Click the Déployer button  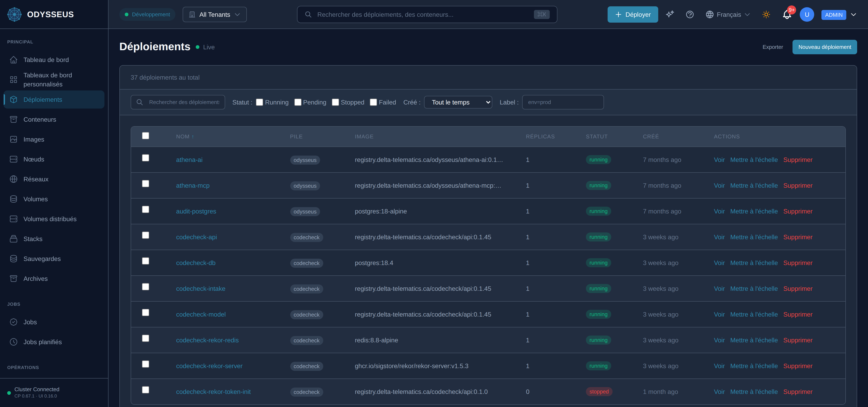coord(632,14)
